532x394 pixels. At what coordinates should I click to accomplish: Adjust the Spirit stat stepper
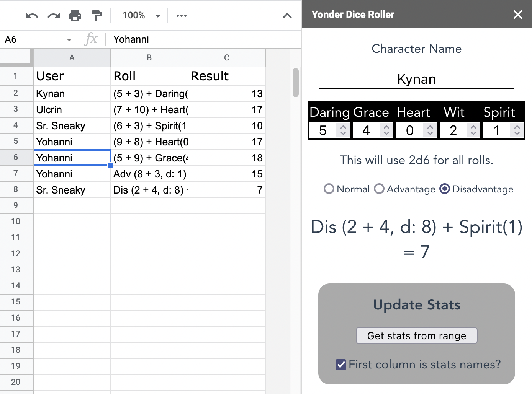coord(517,130)
